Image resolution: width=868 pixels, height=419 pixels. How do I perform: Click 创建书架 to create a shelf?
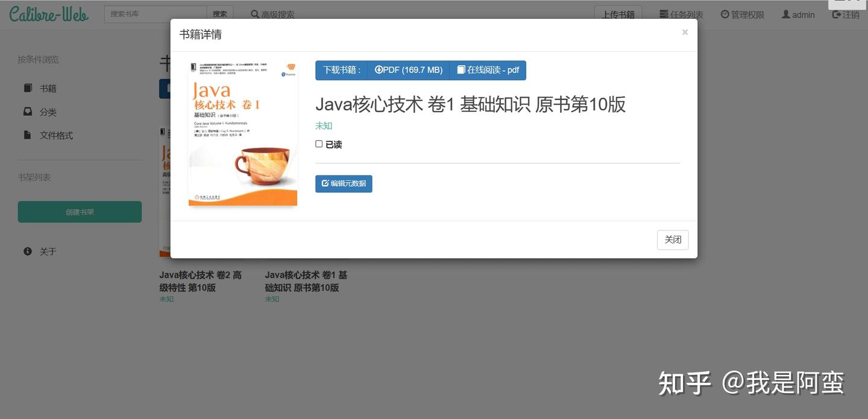coord(79,211)
